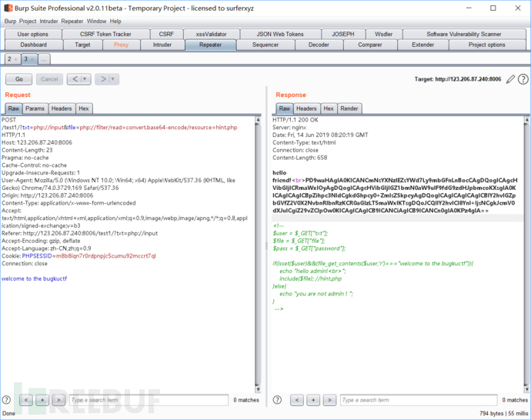Screen dimensions: 531x420
Task: Switch to Comparer tab
Action: tap(370, 45)
